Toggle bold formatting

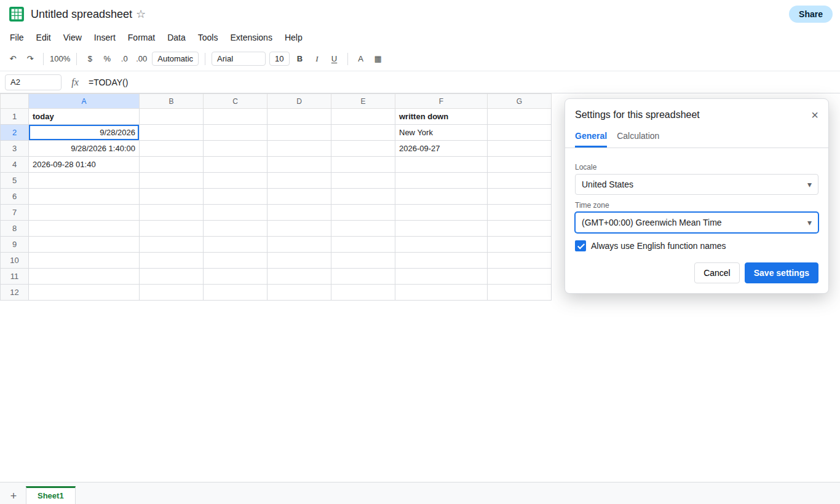click(x=300, y=59)
